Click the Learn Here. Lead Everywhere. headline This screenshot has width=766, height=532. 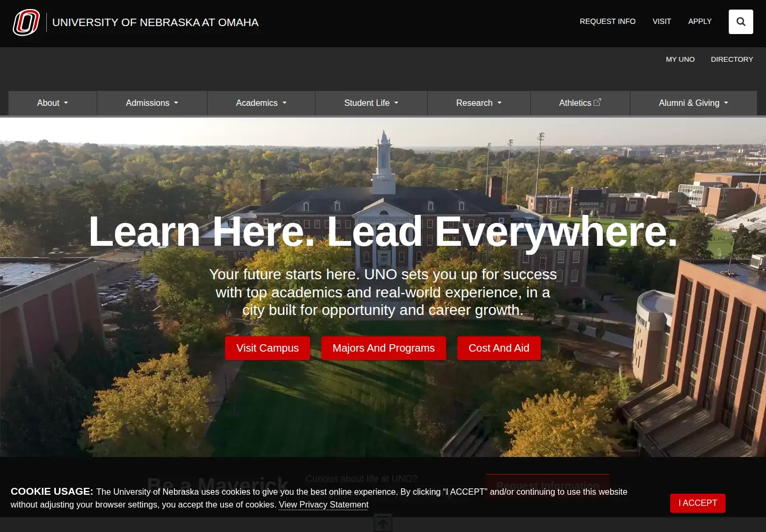coord(383,231)
